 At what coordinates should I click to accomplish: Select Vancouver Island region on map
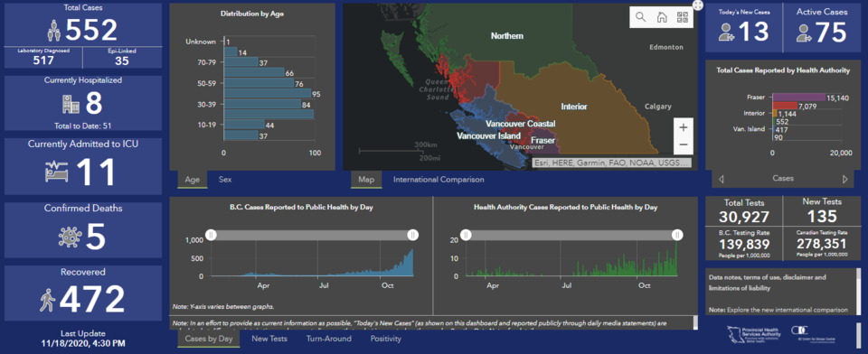click(488, 135)
